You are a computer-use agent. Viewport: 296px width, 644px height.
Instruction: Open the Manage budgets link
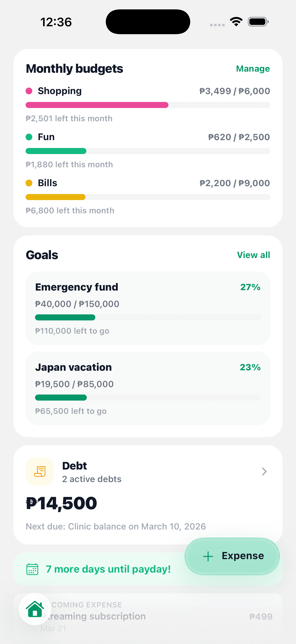pyautogui.click(x=253, y=69)
